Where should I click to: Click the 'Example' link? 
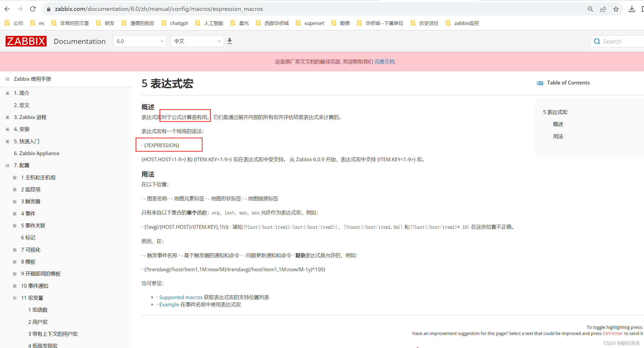click(x=169, y=304)
